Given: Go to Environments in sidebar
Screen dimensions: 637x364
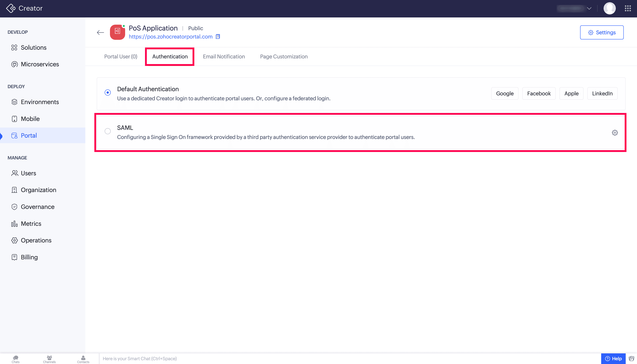Looking at the screenshot, I should click(40, 102).
